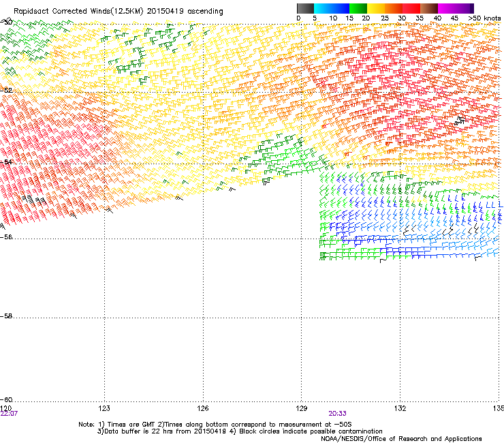This screenshot has height=443, width=504.
Task: Click the latitude label '-56'
Action: pos(6,236)
